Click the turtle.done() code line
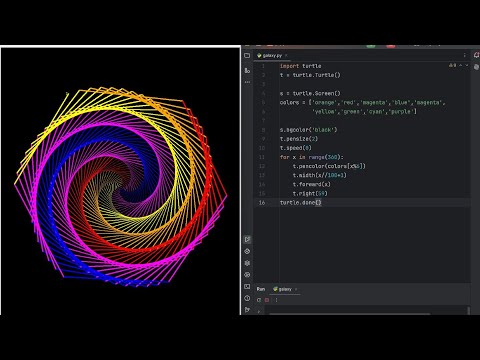This screenshot has width=480, height=360. (x=300, y=203)
